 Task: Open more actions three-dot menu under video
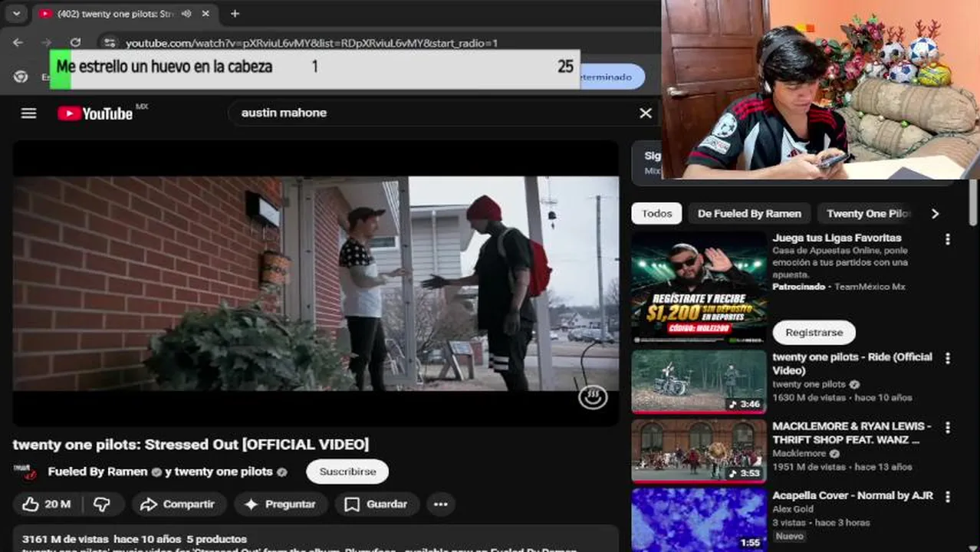click(440, 504)
